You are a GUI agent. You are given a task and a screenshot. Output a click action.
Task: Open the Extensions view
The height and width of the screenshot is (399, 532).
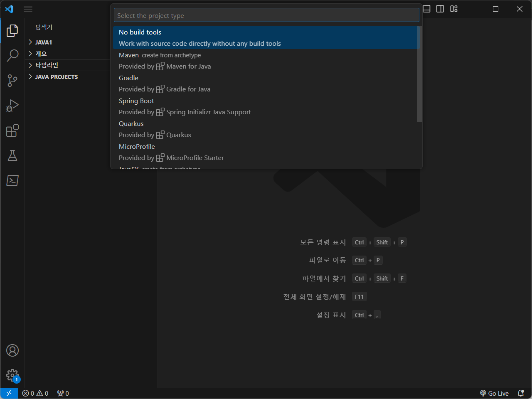point(12,131)
